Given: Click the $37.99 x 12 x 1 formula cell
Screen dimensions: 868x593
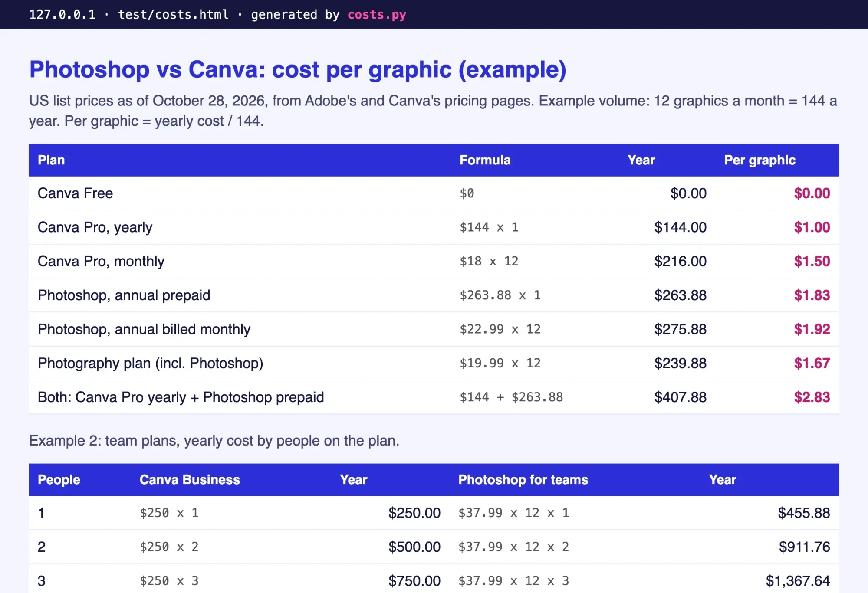Looking at the screenshot, I should 513,513.
